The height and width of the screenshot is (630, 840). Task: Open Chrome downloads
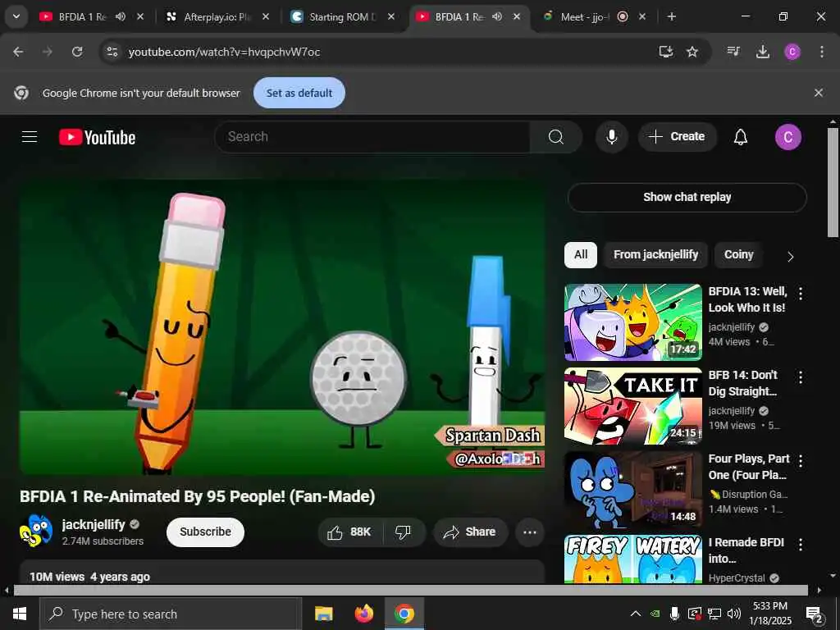pyautogui.click(x=762, y=52)
